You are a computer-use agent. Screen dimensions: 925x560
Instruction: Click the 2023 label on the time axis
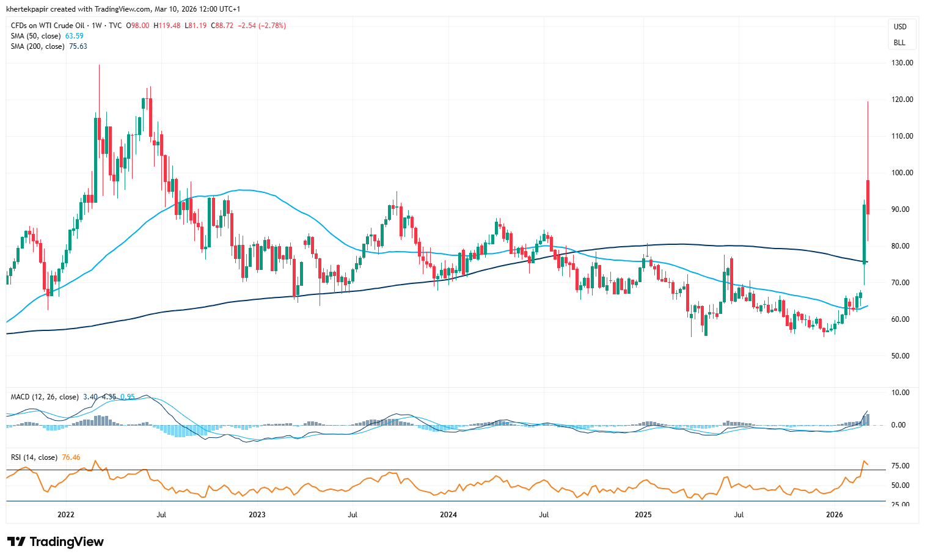[x=257, y=515]
